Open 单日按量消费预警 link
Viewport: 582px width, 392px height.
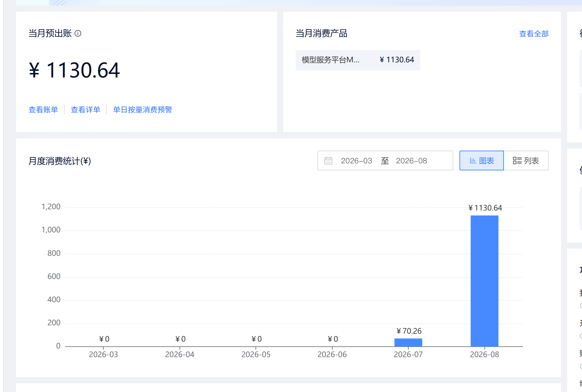(x=143, y=110)
